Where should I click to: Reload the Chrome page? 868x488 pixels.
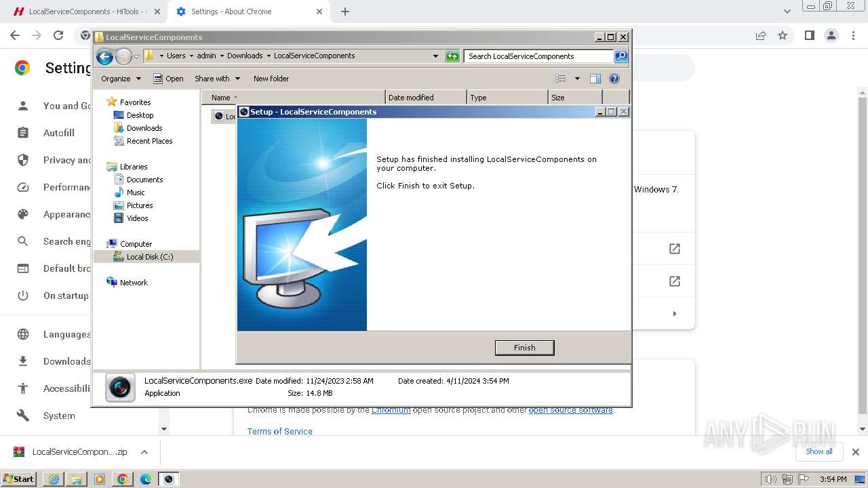[58, 36]
